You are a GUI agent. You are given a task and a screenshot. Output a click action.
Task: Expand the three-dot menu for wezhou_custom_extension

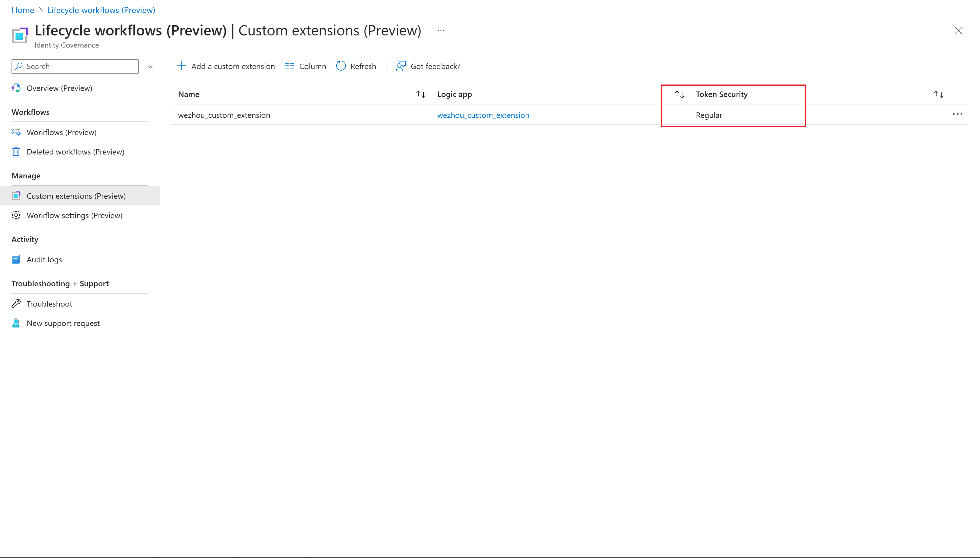(x=958, y=114)
